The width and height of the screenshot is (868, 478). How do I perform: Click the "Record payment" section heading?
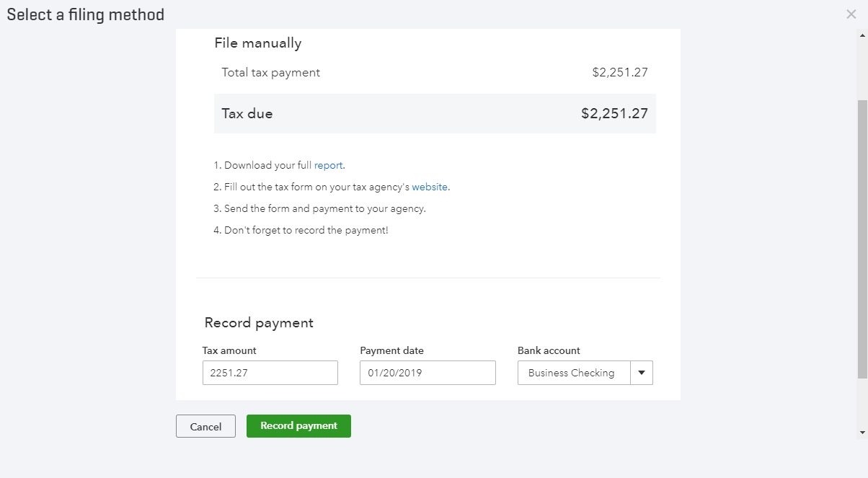(259, 323)
